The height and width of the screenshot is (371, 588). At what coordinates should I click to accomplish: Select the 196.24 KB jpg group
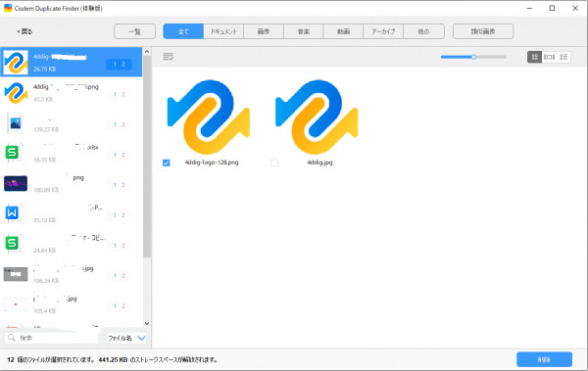pyautogui.click(x=72, y=274)
